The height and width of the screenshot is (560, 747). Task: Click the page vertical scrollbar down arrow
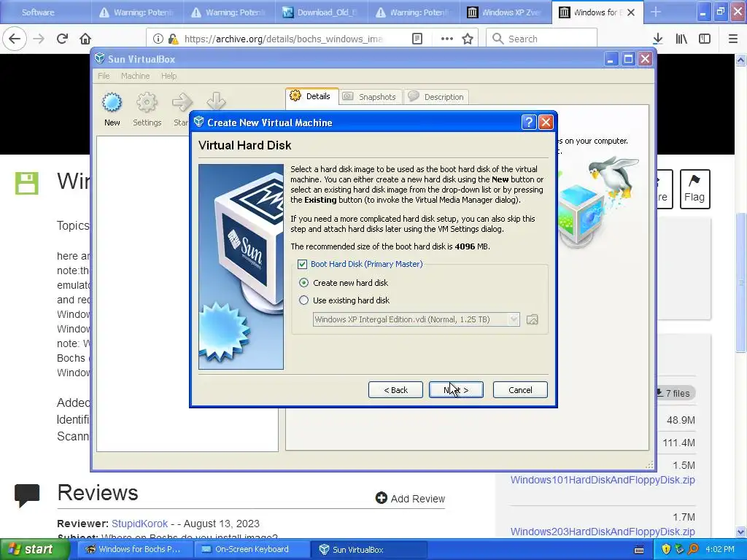click(741, 532)
